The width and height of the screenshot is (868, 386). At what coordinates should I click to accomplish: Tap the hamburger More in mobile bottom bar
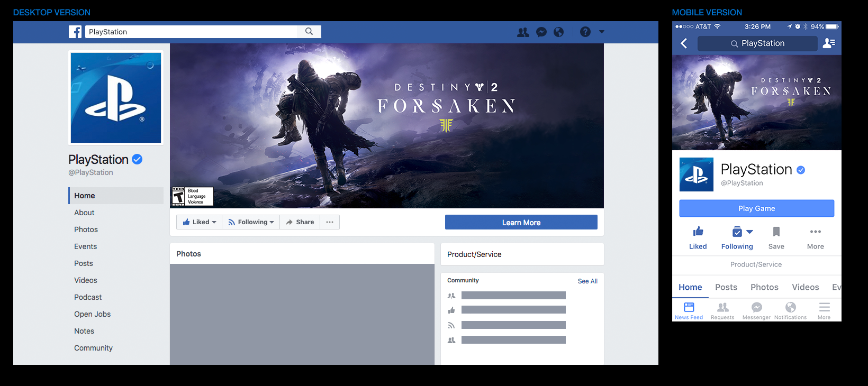[824, 311]
